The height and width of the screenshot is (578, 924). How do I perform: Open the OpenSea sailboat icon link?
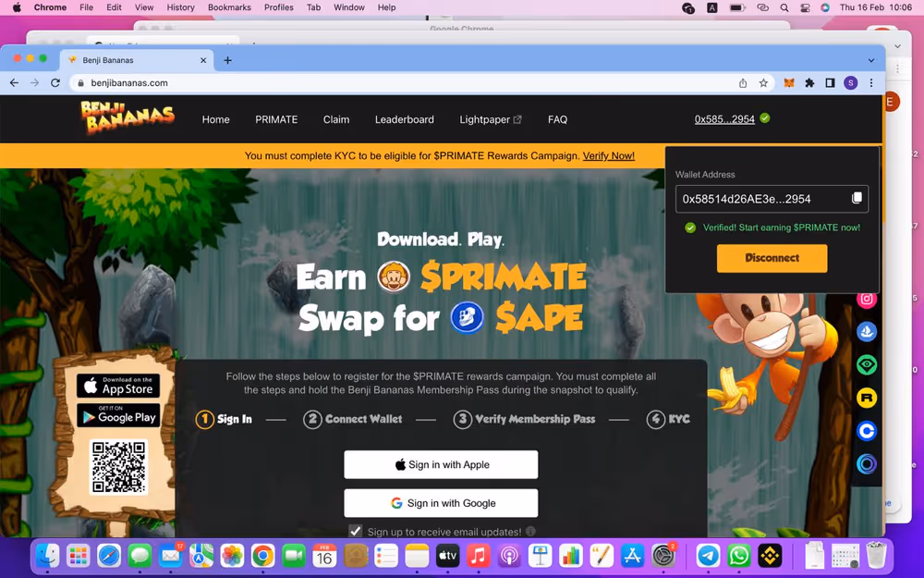867,332
